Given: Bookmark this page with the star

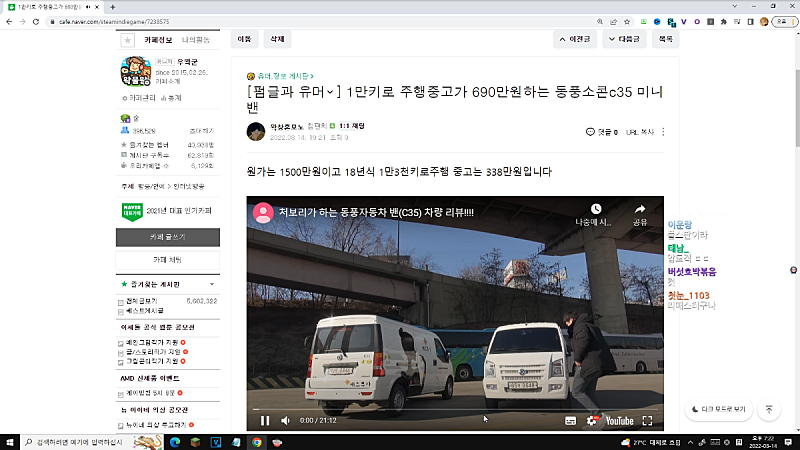Looking at the screenshot, I should (627, 22).
